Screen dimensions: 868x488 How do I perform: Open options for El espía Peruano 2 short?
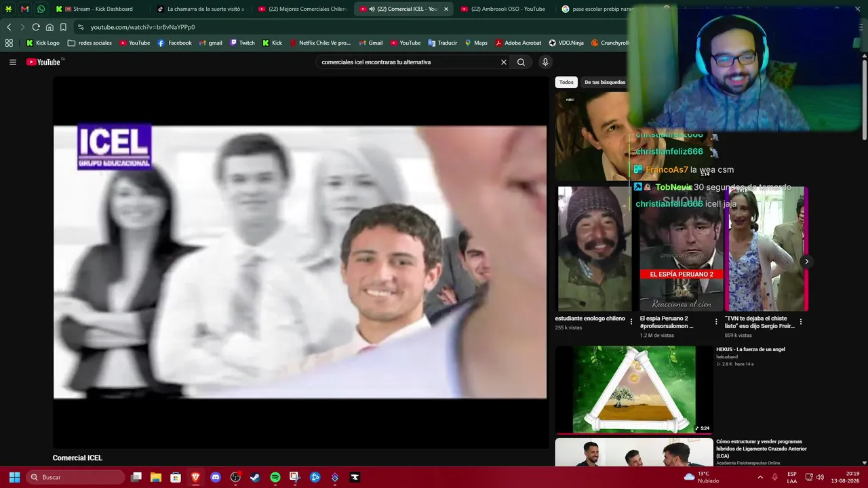point(716,322)
